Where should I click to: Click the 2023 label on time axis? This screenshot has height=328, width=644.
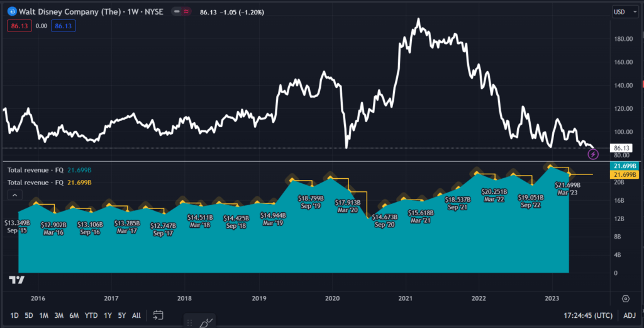click(x=552, y=298)
